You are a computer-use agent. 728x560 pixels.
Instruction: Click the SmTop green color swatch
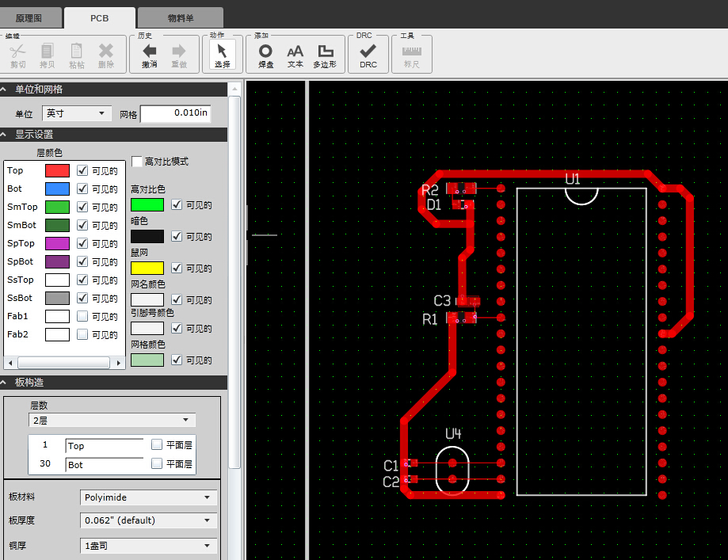57,207
